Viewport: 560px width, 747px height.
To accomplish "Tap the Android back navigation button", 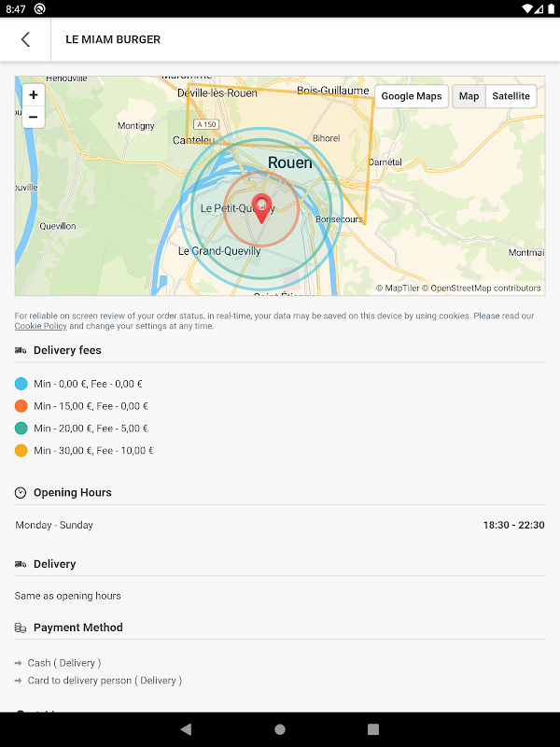I will tap(186, 729).
